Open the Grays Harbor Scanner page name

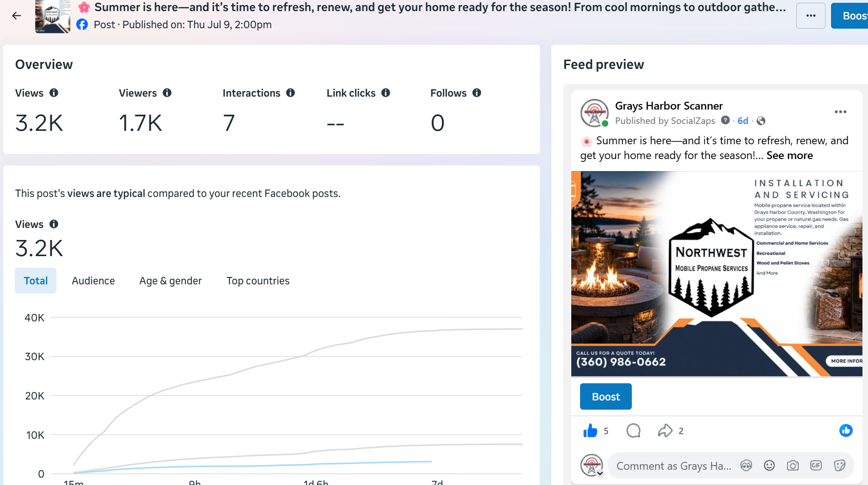pyautogui.click(x=669, y=106)
